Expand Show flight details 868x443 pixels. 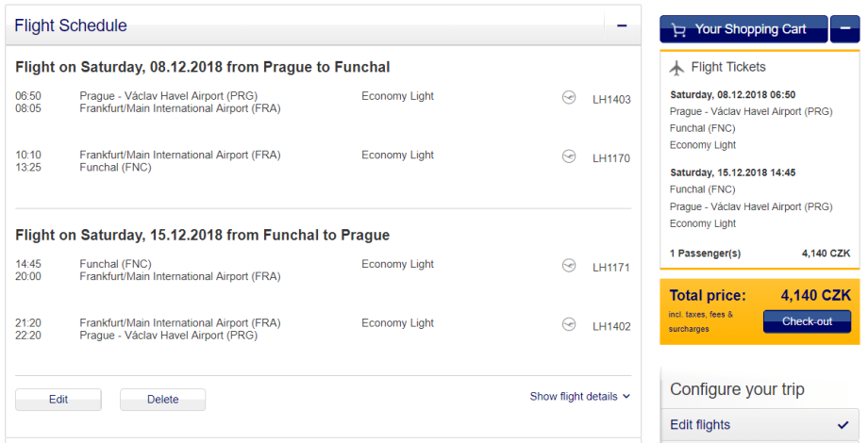pos(579,397)
